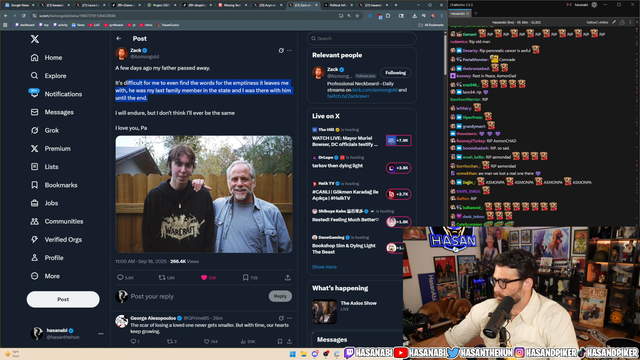
Task: Open Explore in the X sidebar
Action: [48, 76]
